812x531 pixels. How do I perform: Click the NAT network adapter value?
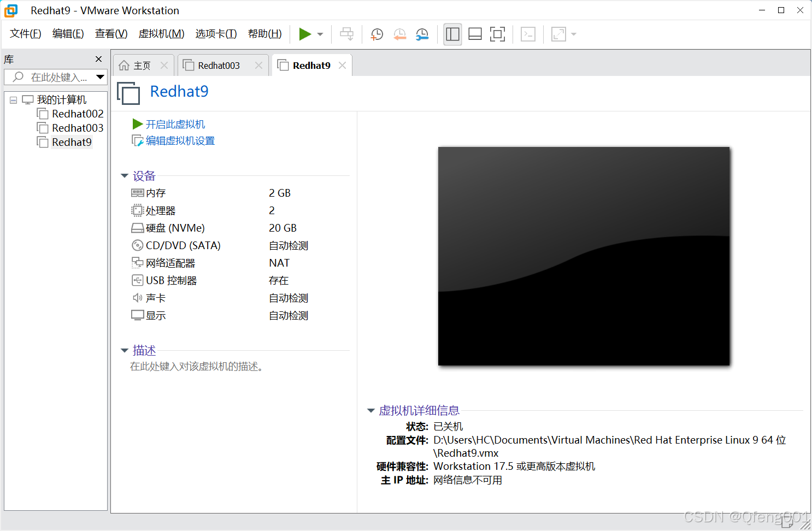click(x=279, y=263)
